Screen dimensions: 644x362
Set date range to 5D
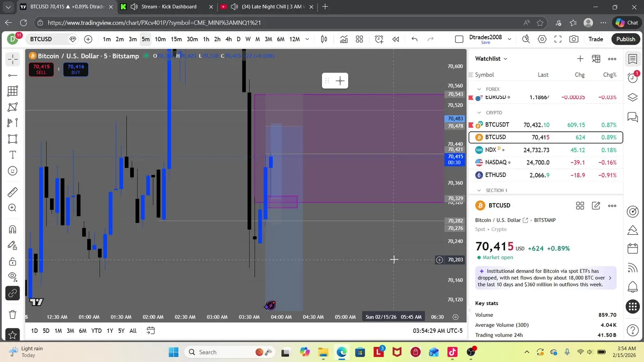[x=46, y=331]
